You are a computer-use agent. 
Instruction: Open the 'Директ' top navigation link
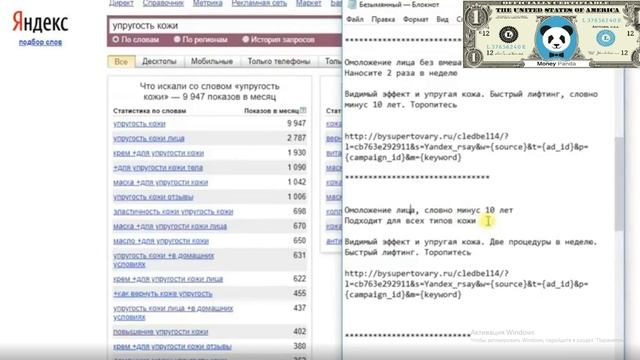tap(121, 3)
